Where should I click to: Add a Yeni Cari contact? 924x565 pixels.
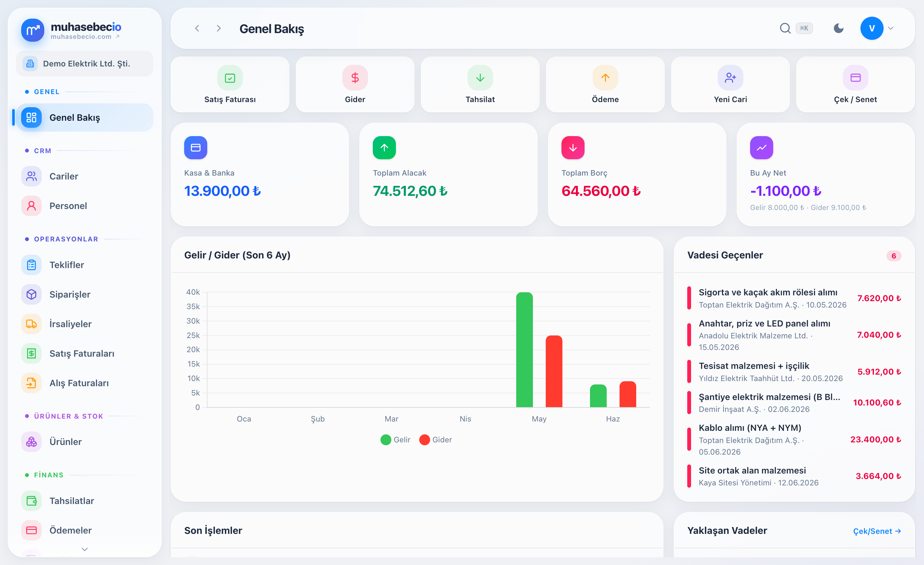click(730, 84)
